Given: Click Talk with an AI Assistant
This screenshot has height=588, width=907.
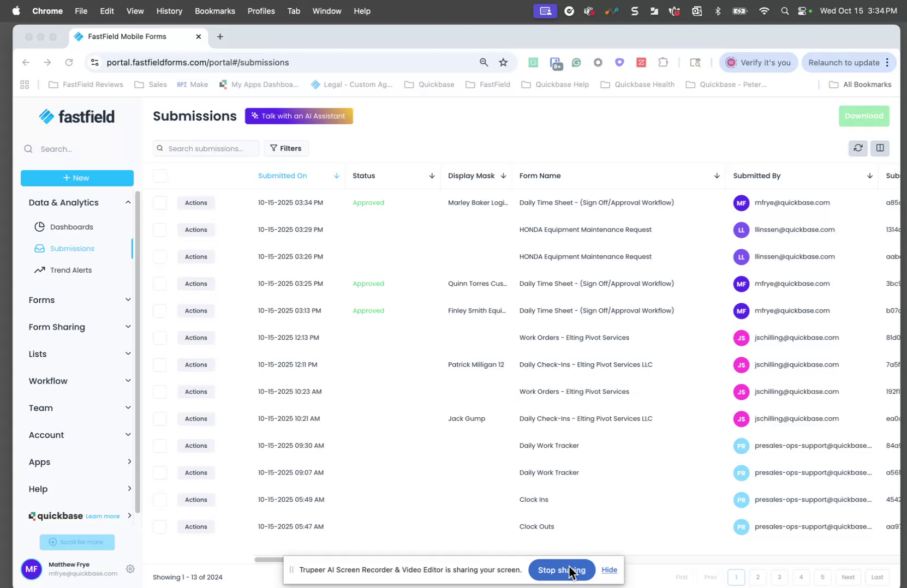Looking at the screenshot, I should click(299, 116).
